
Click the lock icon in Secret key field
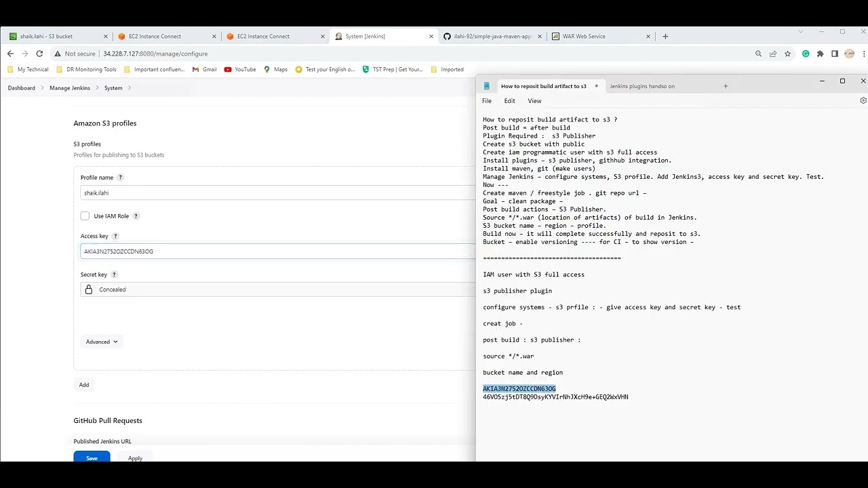(x=88, y=289)
